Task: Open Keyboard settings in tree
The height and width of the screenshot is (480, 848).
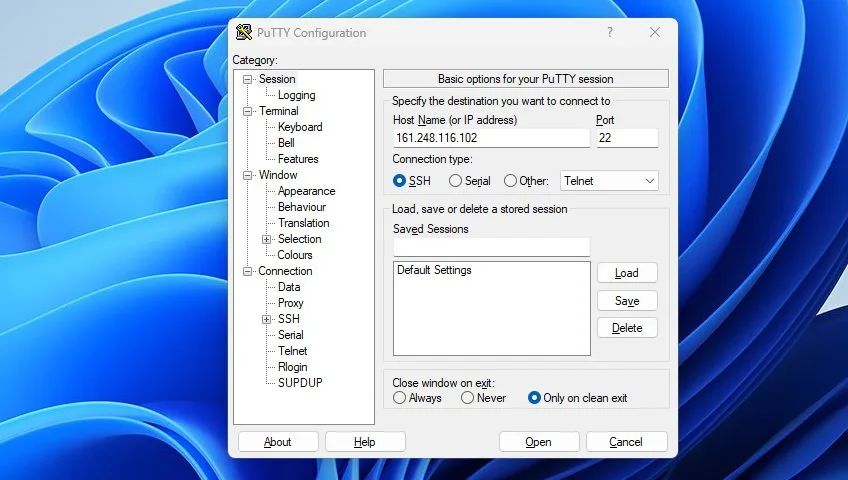Action: pyautogui.click(x=300, y=127)
